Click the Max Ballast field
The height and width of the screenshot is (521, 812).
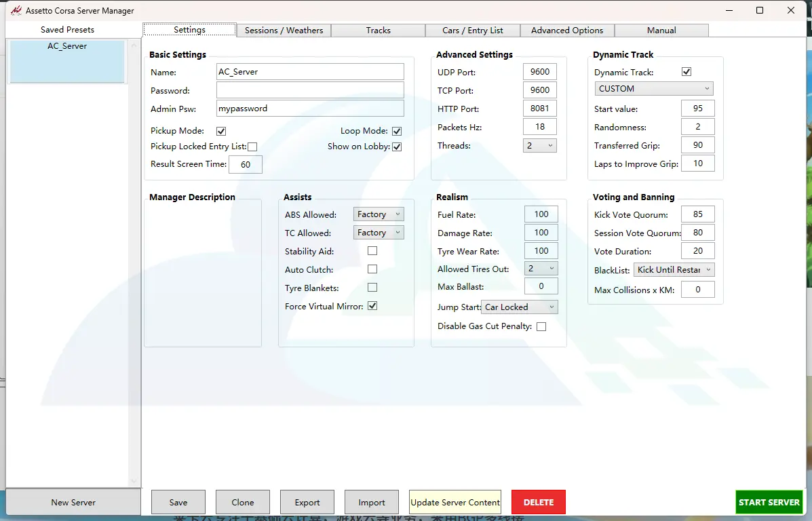541,286
